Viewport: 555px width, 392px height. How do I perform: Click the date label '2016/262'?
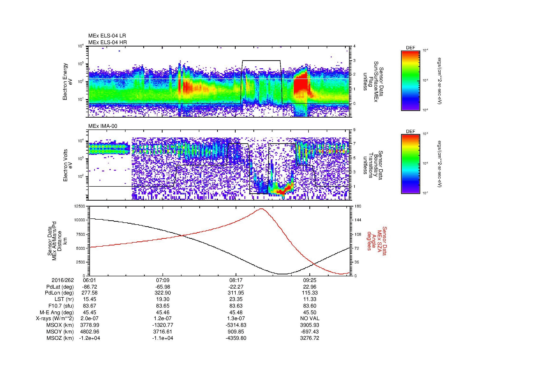point(63,280)
